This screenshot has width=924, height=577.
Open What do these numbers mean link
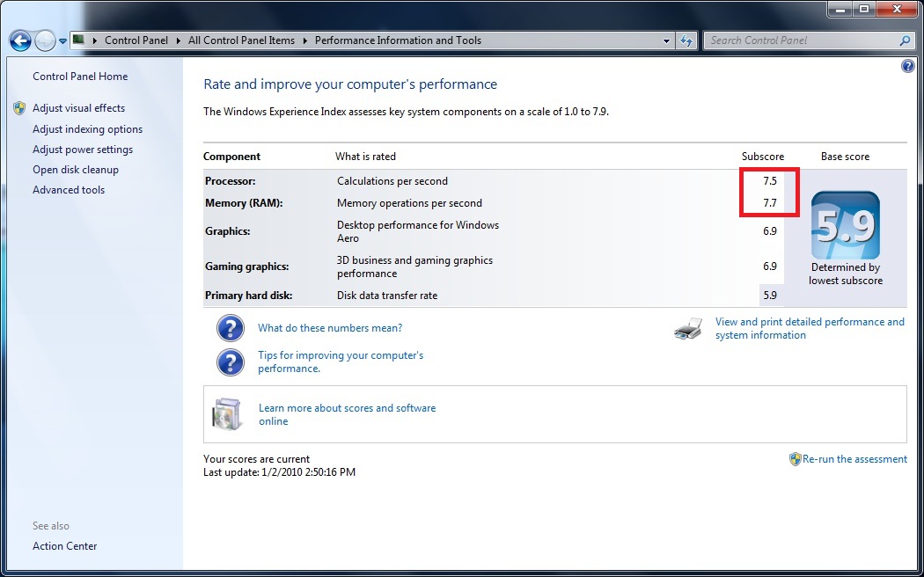[330, 328]
